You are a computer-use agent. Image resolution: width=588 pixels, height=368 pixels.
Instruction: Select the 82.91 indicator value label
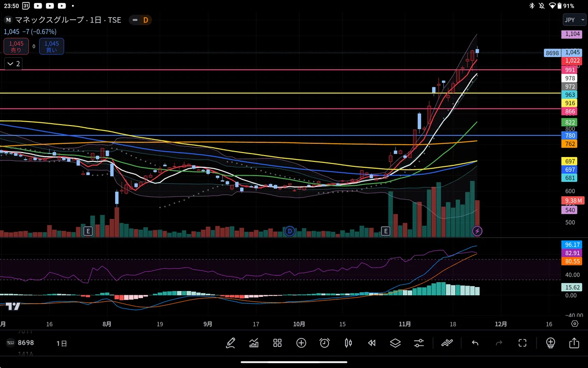(572, 252)
